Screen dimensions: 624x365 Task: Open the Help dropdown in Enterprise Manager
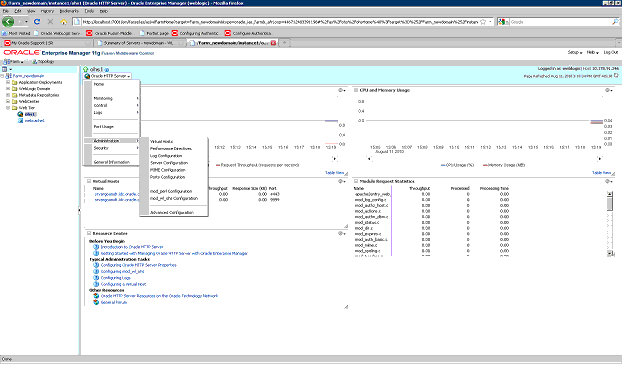click(x=593, y=53)
